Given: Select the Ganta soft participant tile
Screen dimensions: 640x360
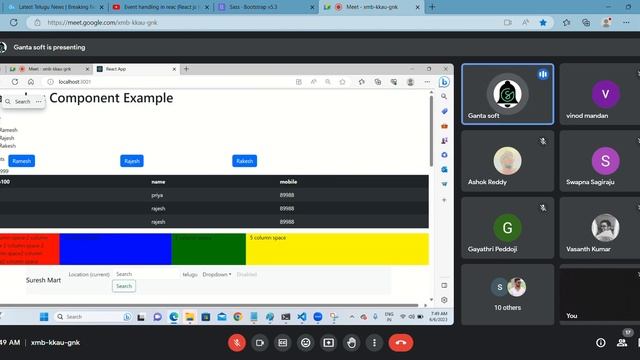Looking at the screenshot, I should click(507, 94).
